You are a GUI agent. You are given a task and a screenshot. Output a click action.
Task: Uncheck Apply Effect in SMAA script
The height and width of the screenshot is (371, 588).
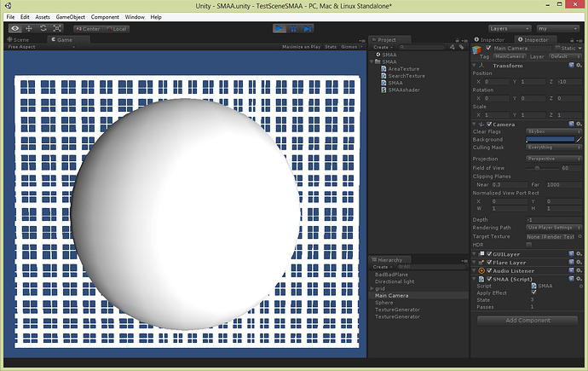[533, 293]
